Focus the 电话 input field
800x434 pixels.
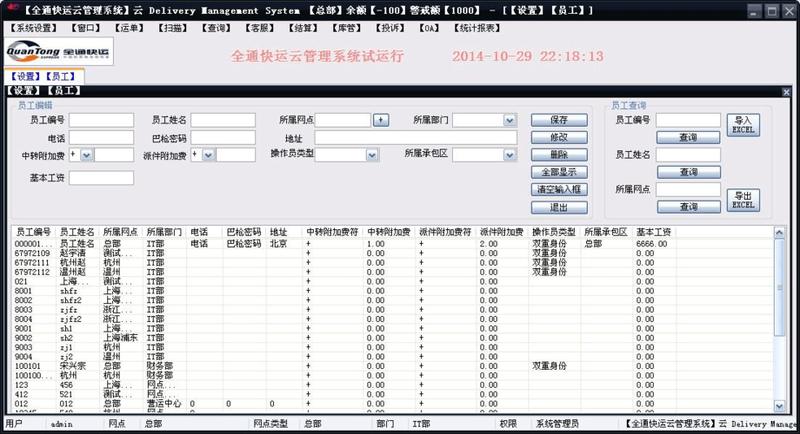(101, 137)
